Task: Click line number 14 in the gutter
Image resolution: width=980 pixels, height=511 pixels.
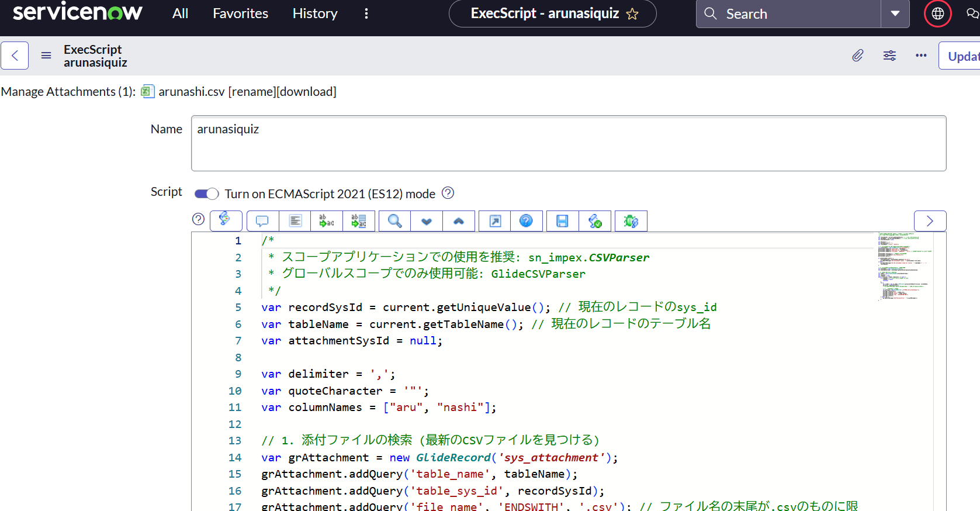Action: [x=235, y=458]
